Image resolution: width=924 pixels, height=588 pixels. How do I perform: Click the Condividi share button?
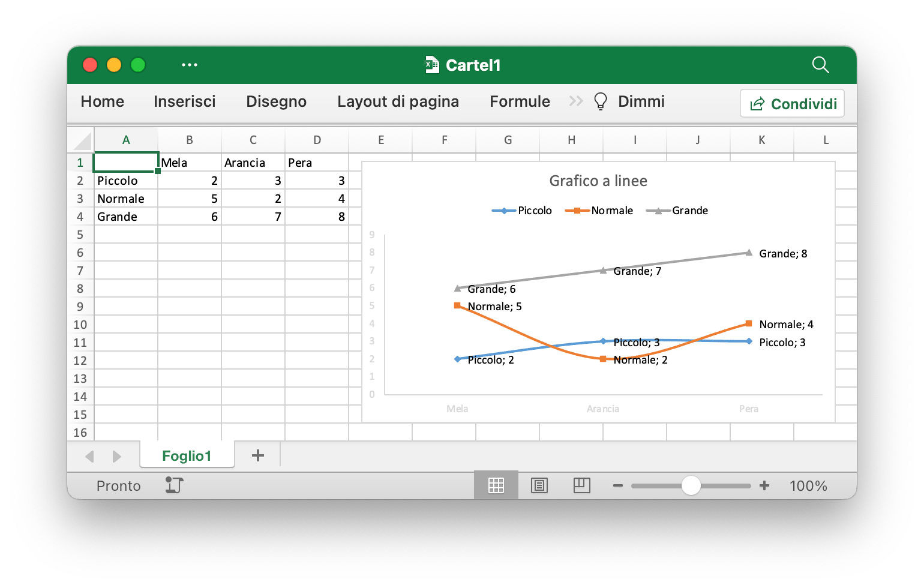(793, 103)
